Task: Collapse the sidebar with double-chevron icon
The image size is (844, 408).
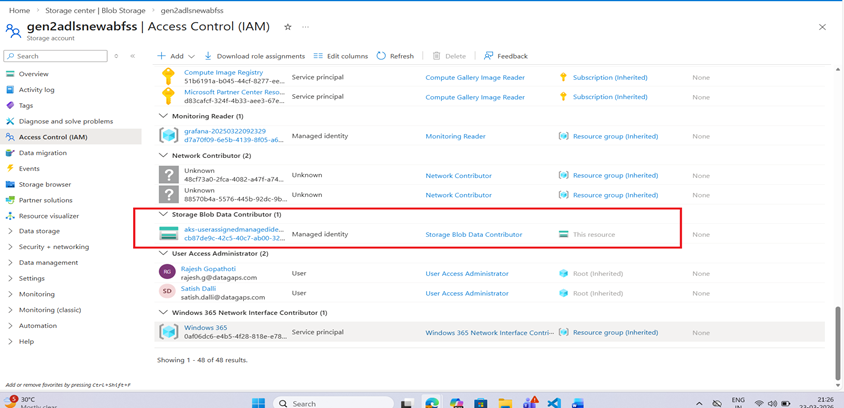Action: tap(132, 56)
